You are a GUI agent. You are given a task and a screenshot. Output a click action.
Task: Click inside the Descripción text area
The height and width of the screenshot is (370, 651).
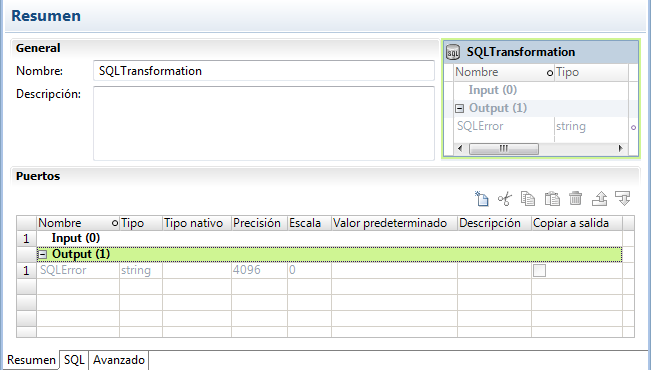click(x=264, y=123)
